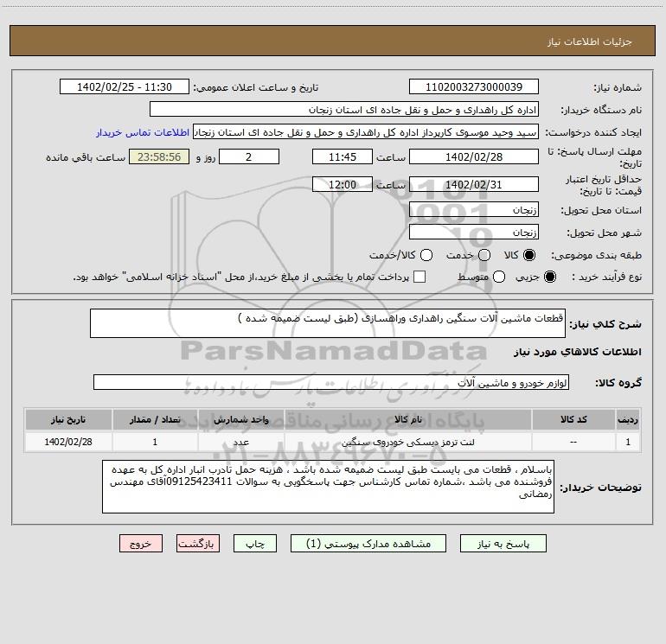
Task: Click the remaining days field showing 2
Action: [x=249, y=156]
